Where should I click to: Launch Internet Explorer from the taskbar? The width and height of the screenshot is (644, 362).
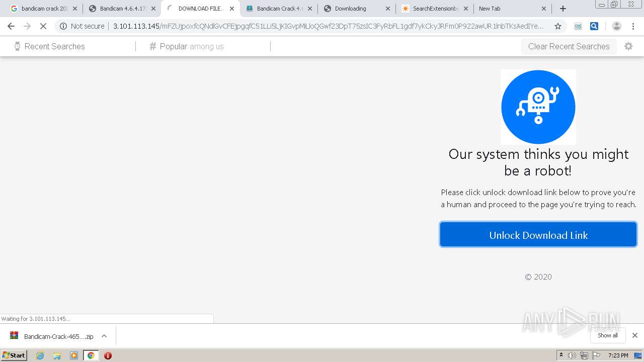point(40,355)
